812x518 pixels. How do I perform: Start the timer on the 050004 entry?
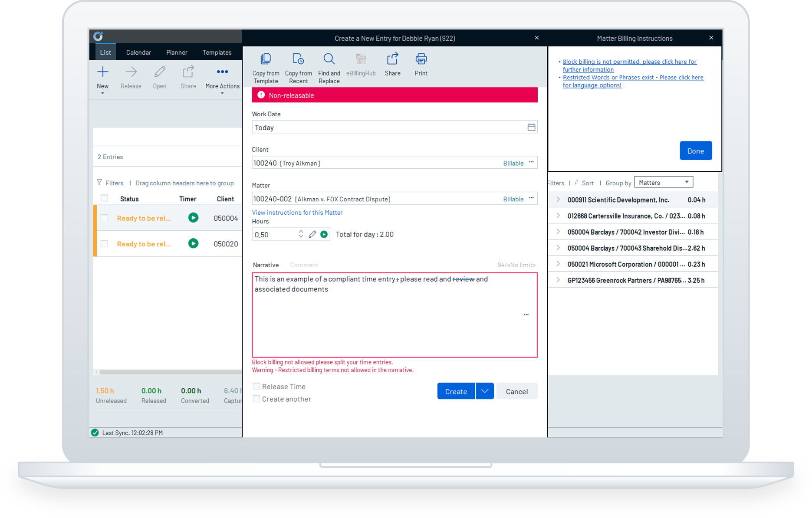(x=193, y=218)
